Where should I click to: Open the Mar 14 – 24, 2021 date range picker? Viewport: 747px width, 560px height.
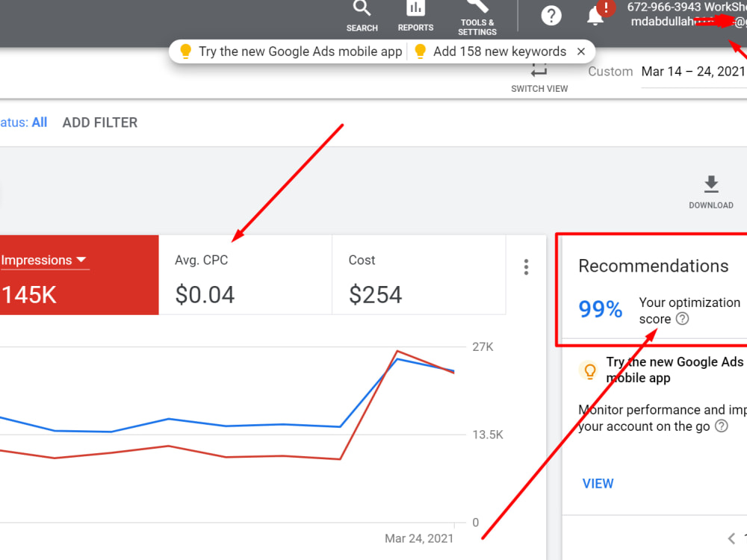(692, 72)
